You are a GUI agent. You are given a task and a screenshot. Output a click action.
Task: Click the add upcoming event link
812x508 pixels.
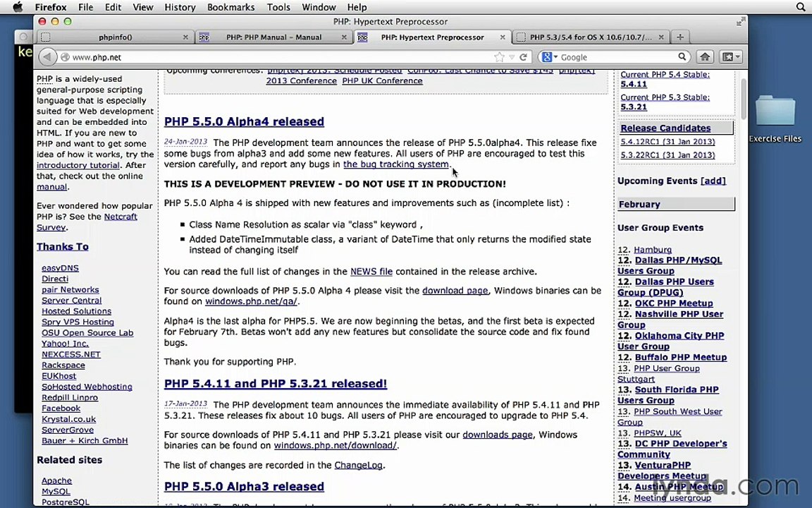pyautogui.click(x=713, y=181)
